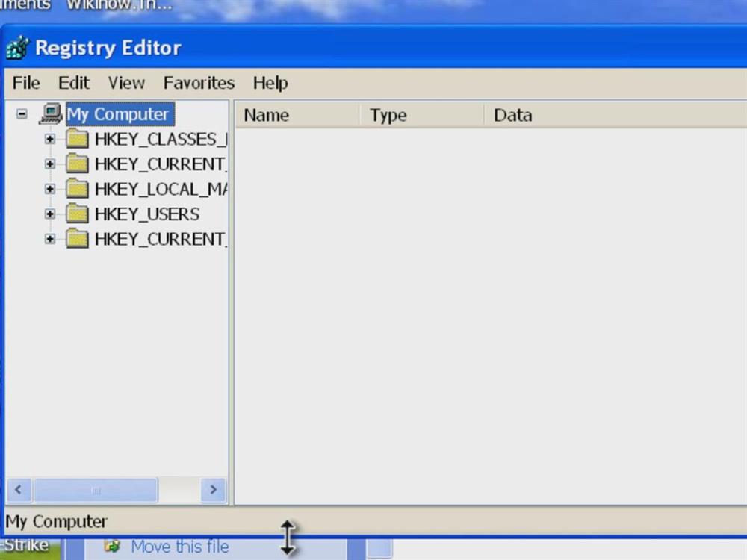Click folder icon directly below HKEY_CLASSES_ROOT

[x=77, y=164]
